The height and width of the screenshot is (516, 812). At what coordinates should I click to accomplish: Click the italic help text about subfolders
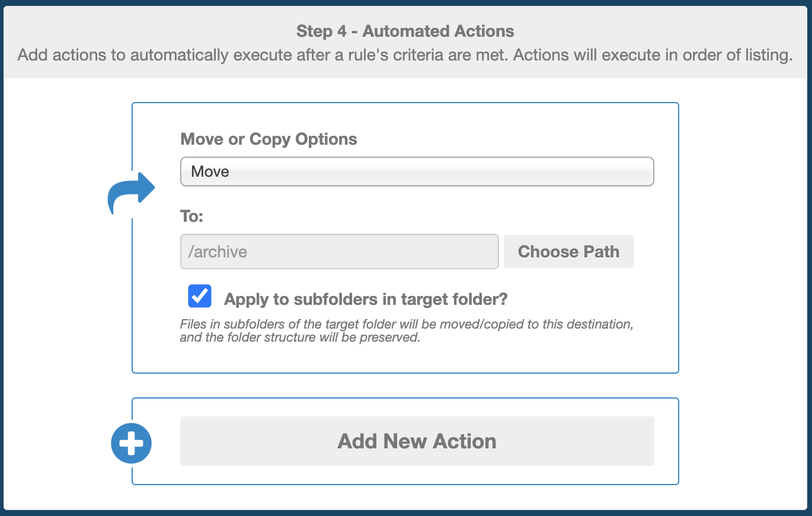tap(407, 332)
